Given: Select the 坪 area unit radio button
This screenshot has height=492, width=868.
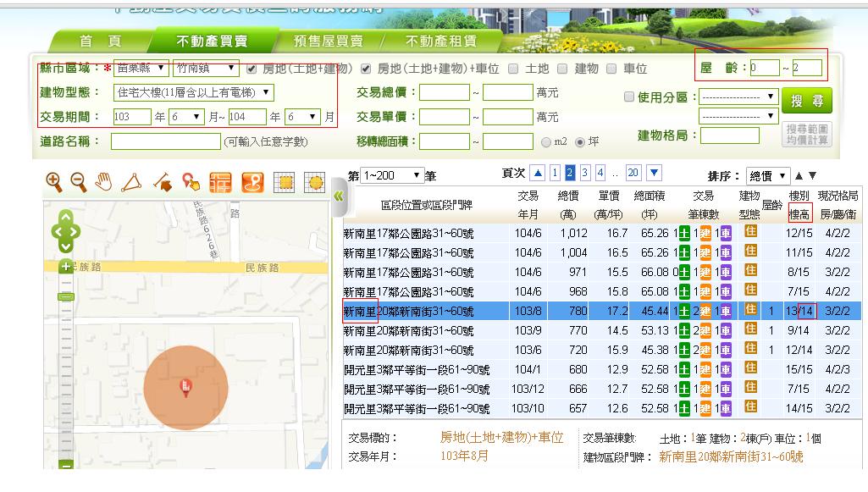Looking at the screenshot, I should pyautogui.click(x=579, y=142).
